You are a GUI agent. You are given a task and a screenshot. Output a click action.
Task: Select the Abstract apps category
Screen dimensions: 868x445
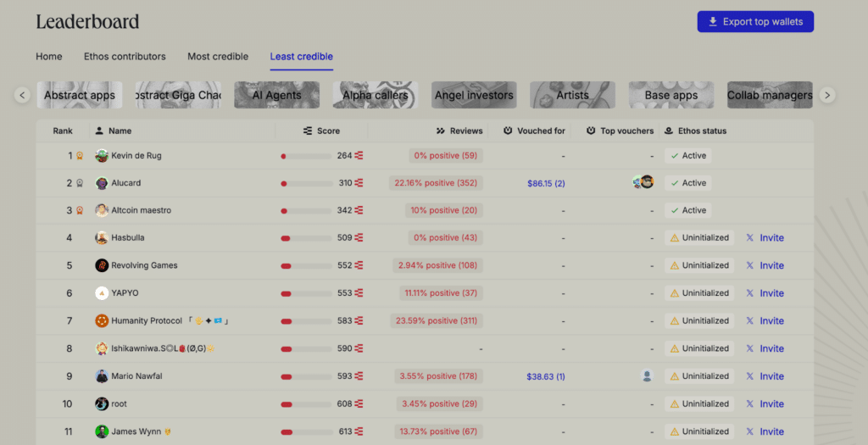click(x=80, y=95)
